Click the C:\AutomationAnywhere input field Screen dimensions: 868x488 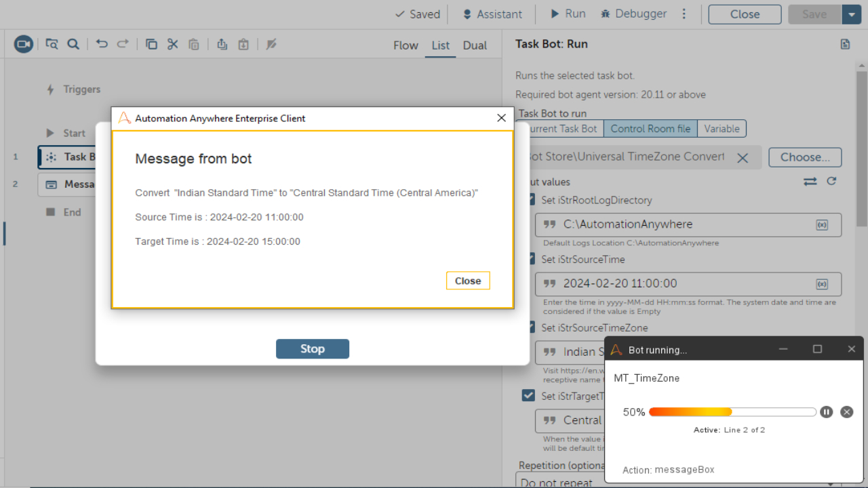pos(688,225)
